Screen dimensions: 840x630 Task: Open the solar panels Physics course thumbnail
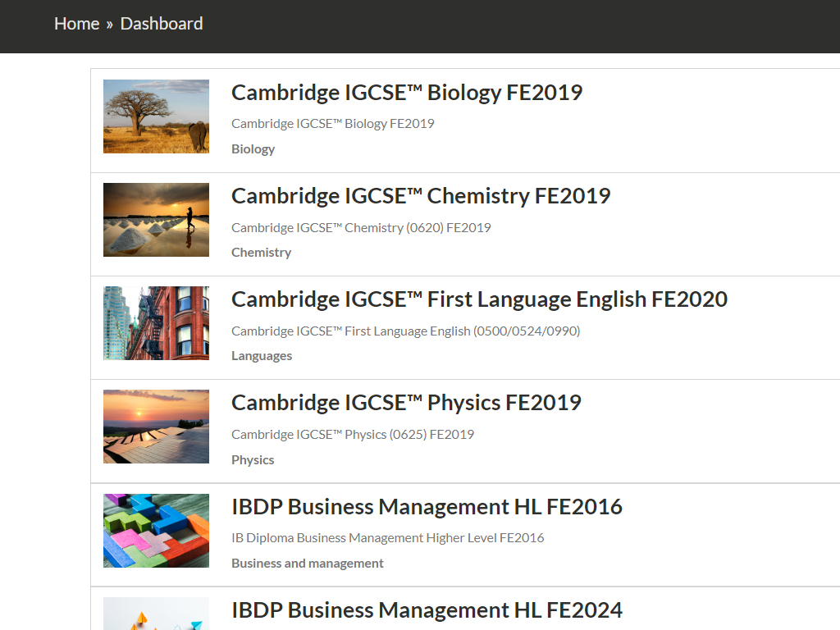click(156, 427)
